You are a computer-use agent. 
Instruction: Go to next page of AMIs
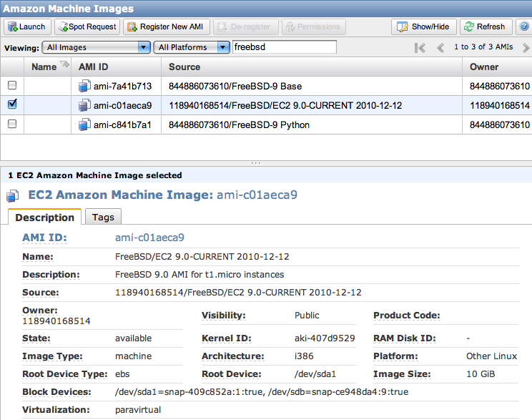pos(526,48)
